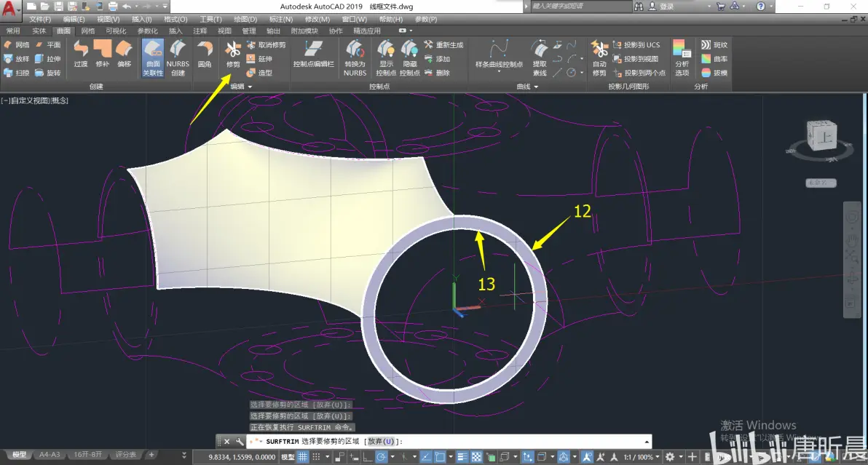The image size is (868, 465).
Task: Click command line input field
Action: [449, 441]
